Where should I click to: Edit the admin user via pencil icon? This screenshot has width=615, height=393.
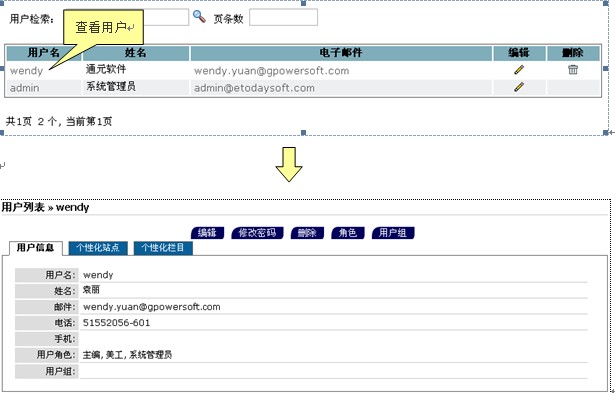pyautogui.click(x=519, y=87)
